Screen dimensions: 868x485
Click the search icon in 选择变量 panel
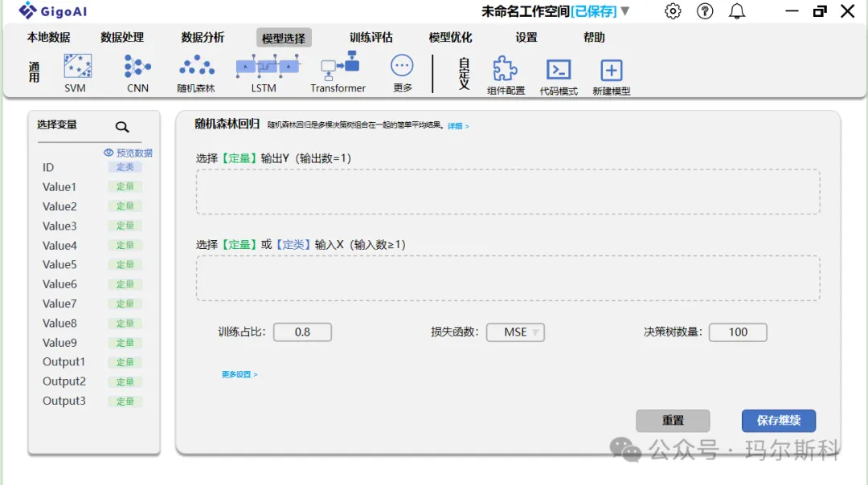(122, 127)
